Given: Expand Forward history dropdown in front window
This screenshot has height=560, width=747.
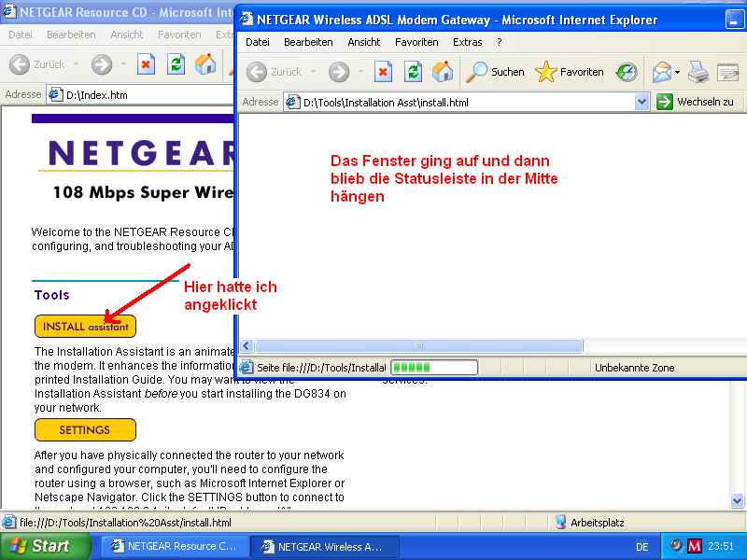Looking at the screenshot, I should 361,72.
